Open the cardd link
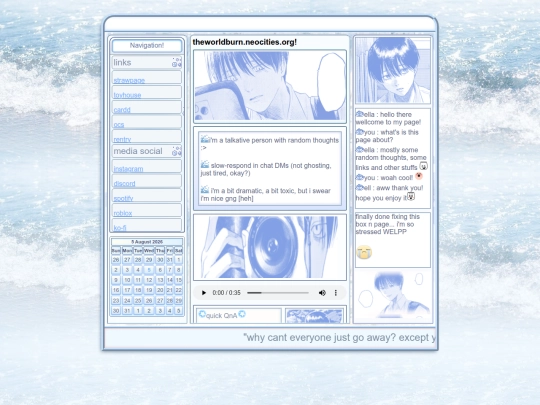 pos(122,110)
